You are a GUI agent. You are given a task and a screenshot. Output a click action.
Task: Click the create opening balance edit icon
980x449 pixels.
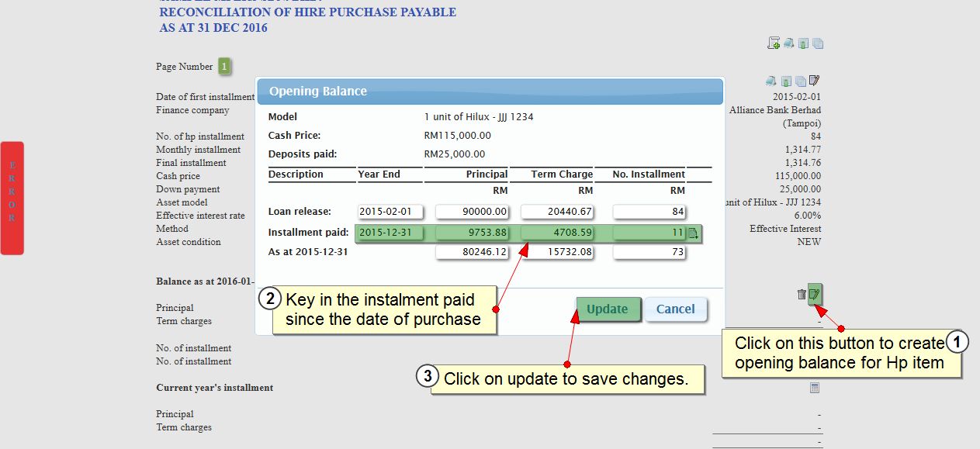point(814,294)
